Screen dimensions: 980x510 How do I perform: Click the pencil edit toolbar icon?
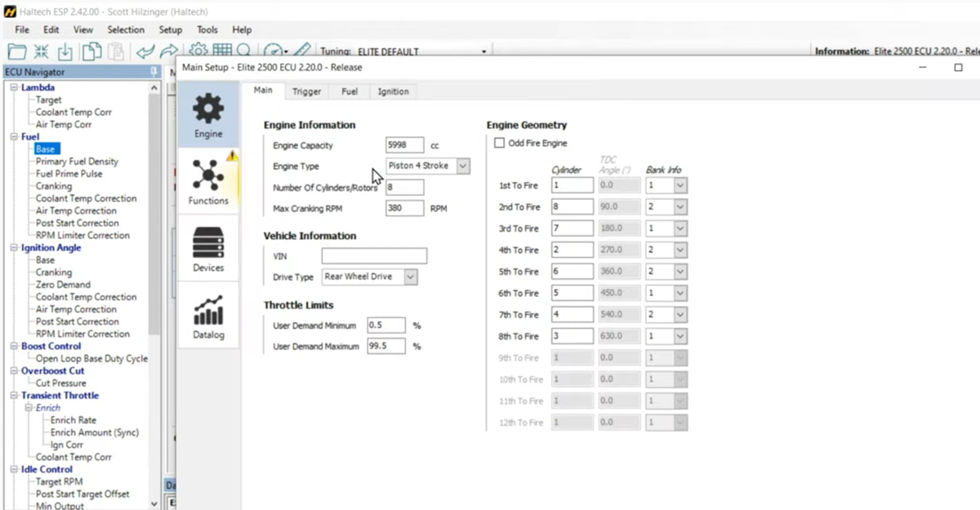(302, 51)
